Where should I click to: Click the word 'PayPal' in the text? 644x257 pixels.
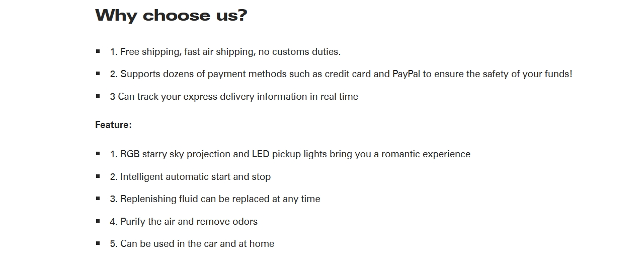(406, 74)
